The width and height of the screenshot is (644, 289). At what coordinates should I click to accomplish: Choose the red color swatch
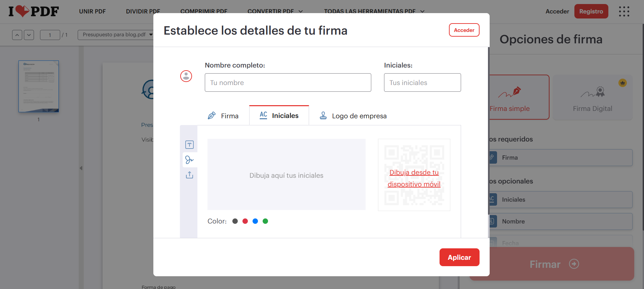click(245, 221)
